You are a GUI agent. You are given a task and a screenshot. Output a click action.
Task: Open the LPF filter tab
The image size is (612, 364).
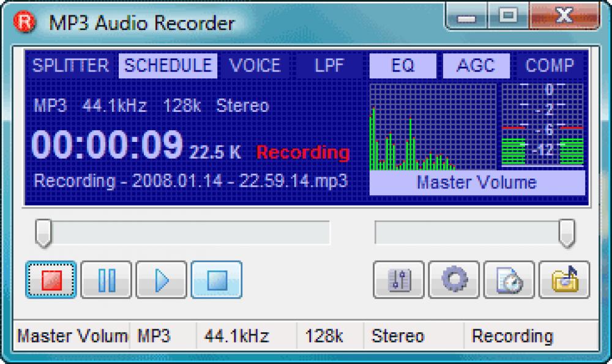329,66
